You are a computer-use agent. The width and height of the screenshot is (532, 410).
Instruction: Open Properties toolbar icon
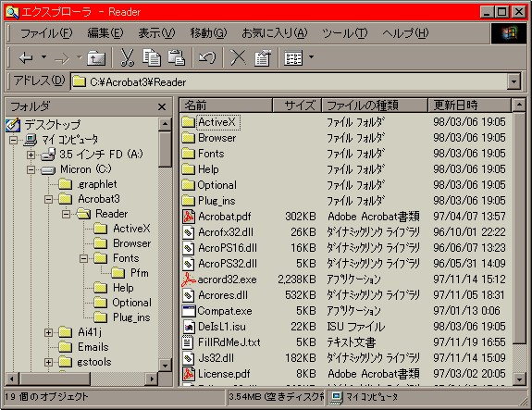pyautogui.click(x=263, y=57)
